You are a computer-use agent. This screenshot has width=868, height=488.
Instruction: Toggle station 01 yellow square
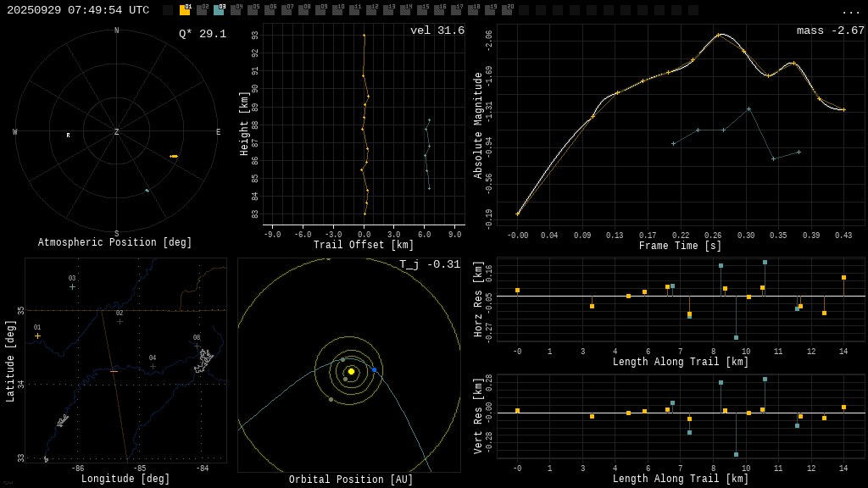[185, 10]
